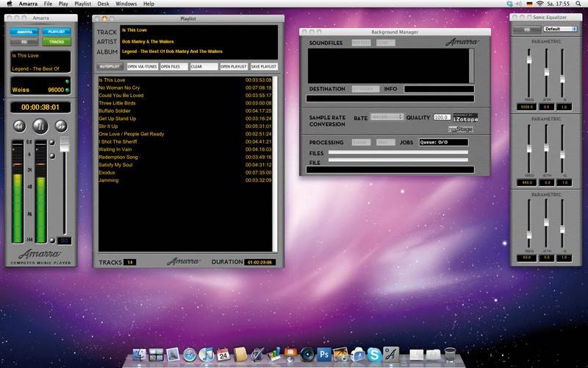
Task: Click the Wi-Fi status icon
Action: point(540,4)
